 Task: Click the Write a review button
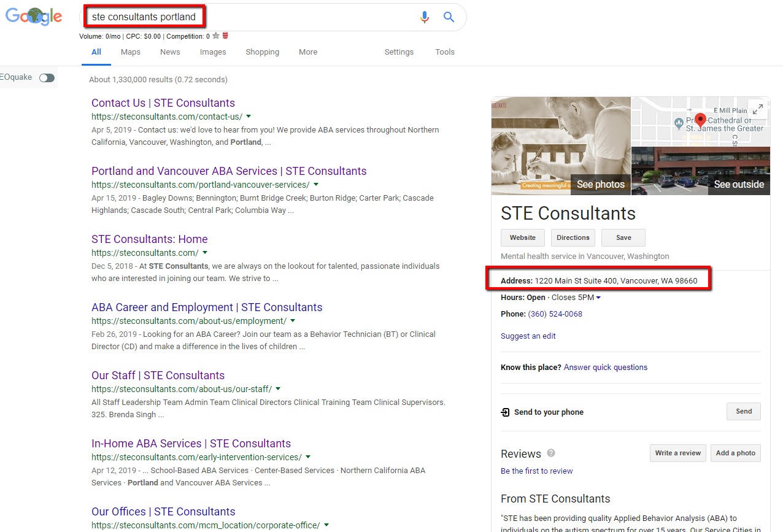coord(678,453)
